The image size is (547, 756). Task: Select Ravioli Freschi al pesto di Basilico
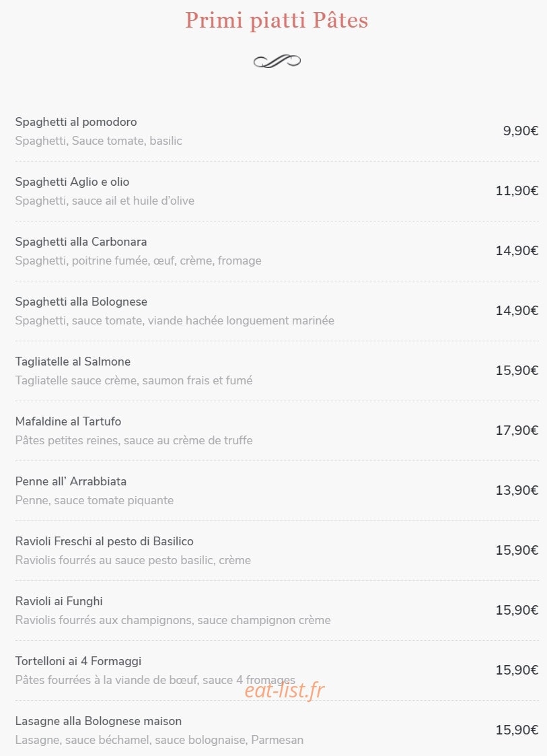104,541
